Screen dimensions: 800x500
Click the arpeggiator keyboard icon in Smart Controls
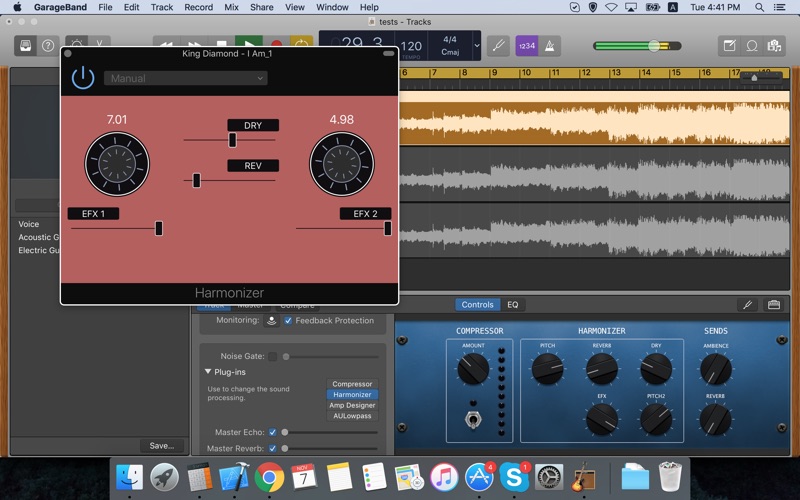(x=774, y=305)
